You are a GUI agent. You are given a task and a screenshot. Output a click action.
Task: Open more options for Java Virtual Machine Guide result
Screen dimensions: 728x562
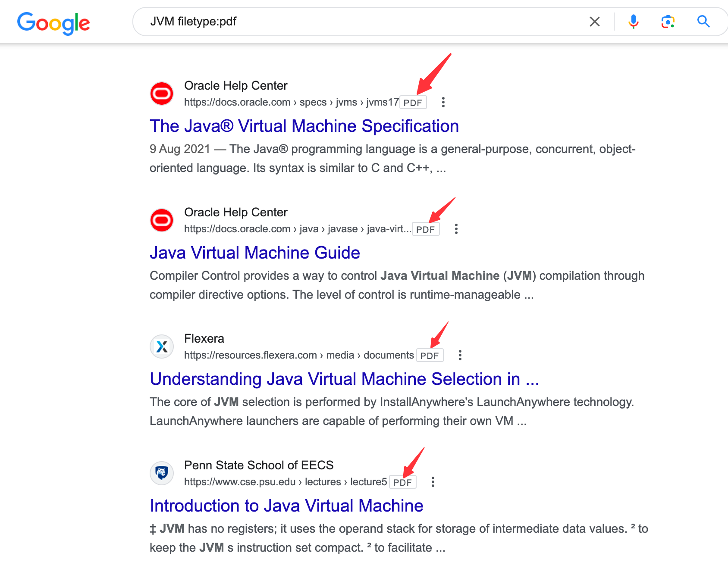click(456, 229)
